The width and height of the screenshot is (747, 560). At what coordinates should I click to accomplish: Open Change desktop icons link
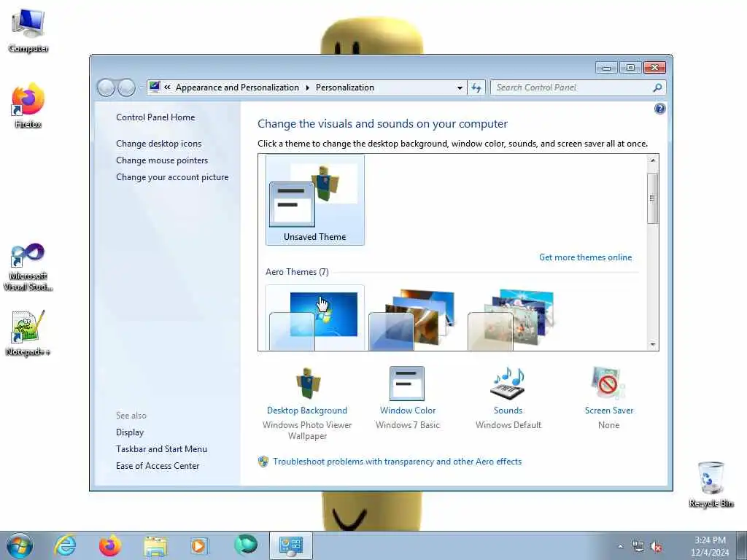click(158, 144)
